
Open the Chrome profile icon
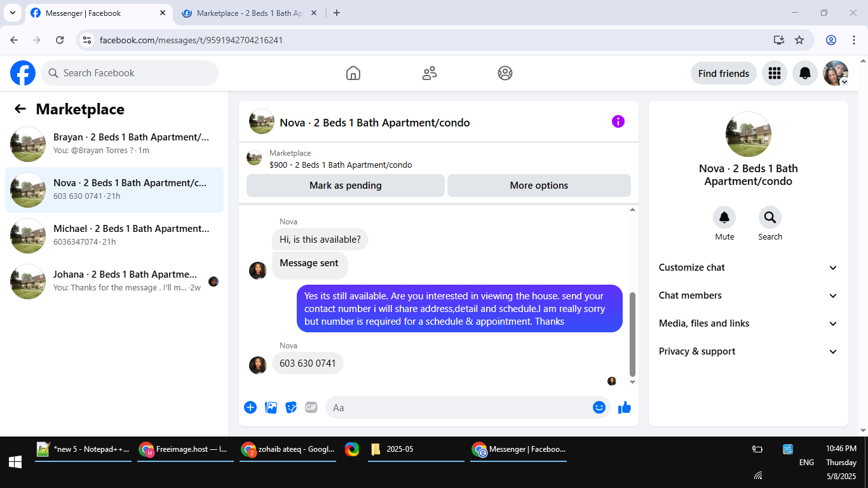831,40
